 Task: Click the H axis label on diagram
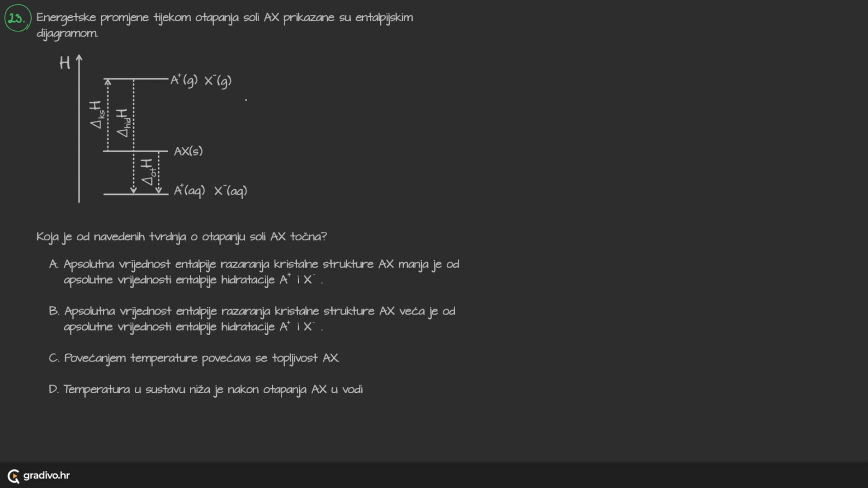tap(65, 63)
